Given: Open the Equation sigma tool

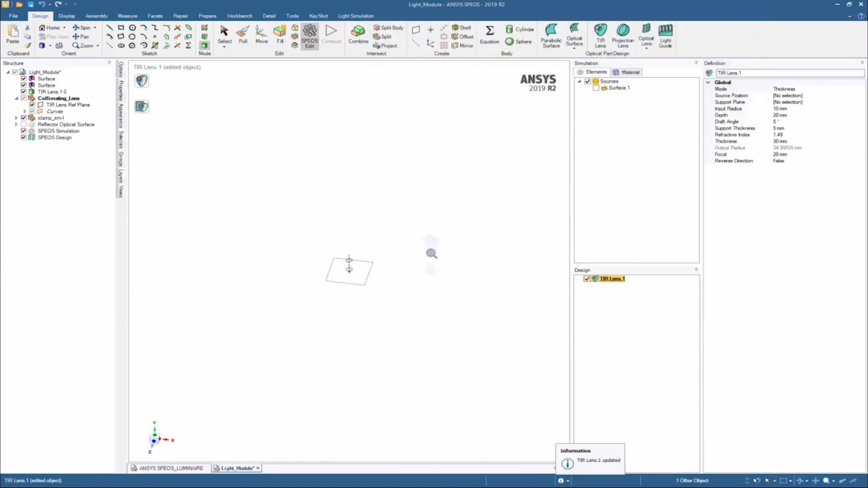Looking at the screenshot, I should point(490,34).
